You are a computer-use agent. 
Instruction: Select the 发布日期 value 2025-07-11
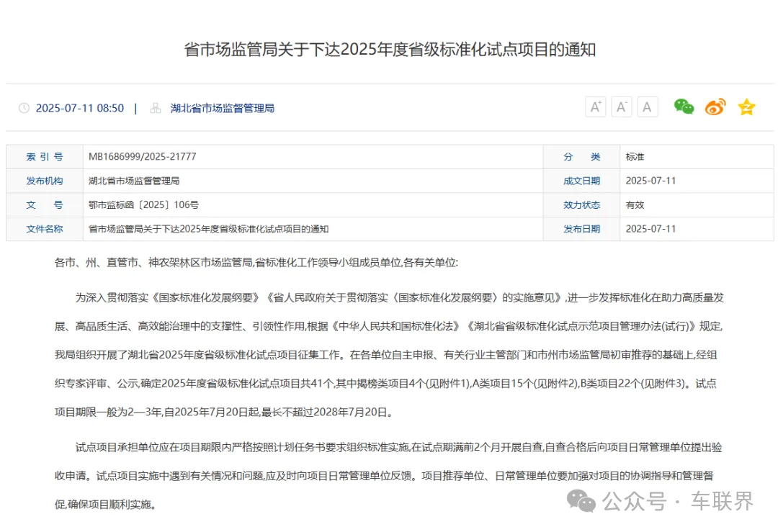point(650,229)
